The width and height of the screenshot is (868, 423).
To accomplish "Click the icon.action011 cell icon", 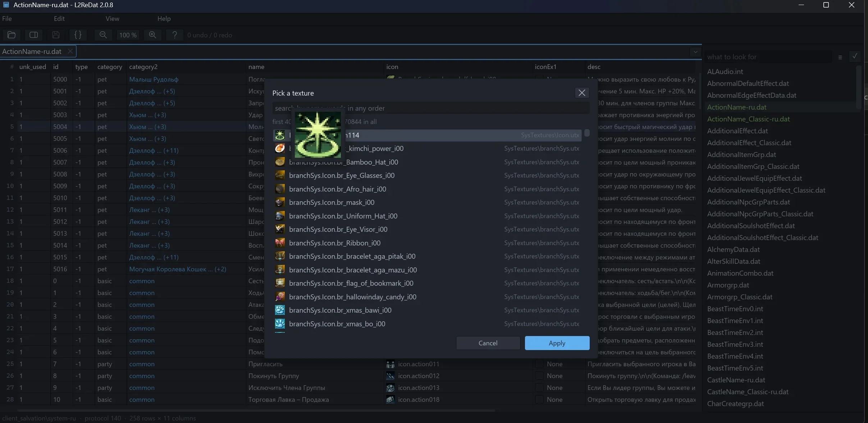I will 390,364.
